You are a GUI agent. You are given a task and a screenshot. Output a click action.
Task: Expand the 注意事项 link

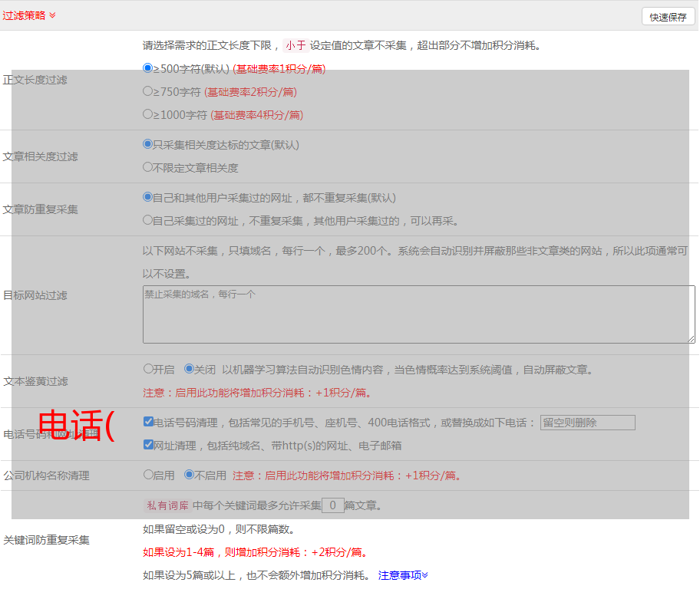tap(403, 576)
